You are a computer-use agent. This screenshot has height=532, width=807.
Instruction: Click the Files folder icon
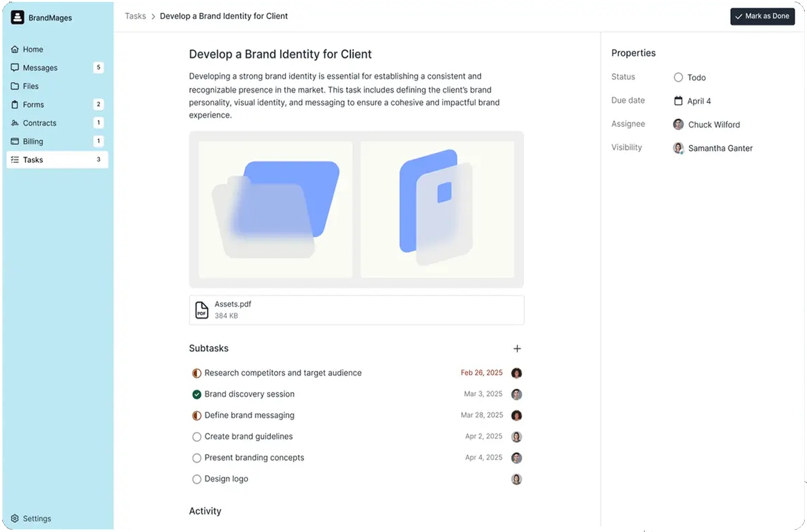click(15, 86)
